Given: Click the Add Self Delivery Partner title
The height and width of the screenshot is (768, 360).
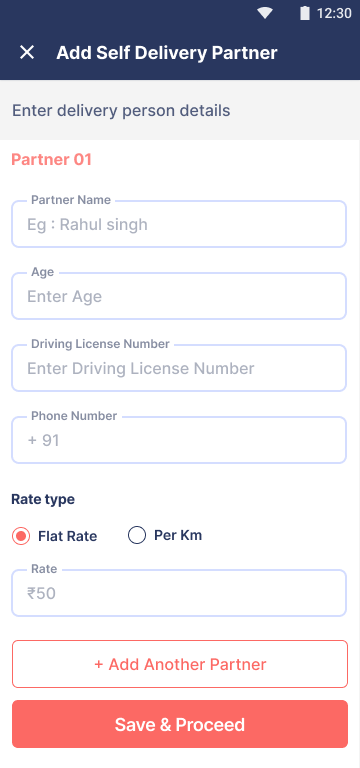Looking at the screenshot, I should [x=167, y=52].
